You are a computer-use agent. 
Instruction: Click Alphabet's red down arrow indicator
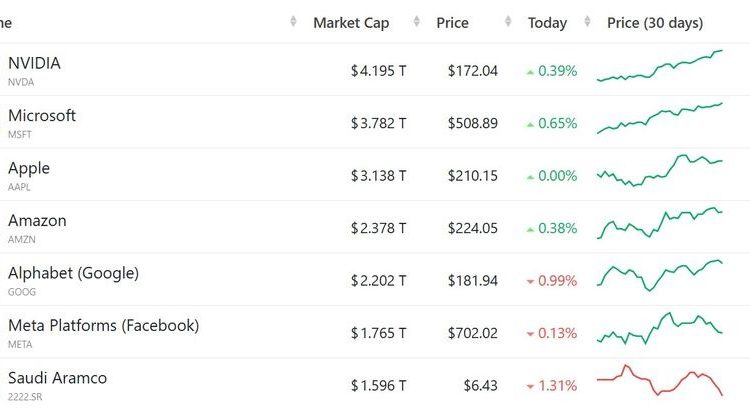pyautogui.click(x=530, y=282)
